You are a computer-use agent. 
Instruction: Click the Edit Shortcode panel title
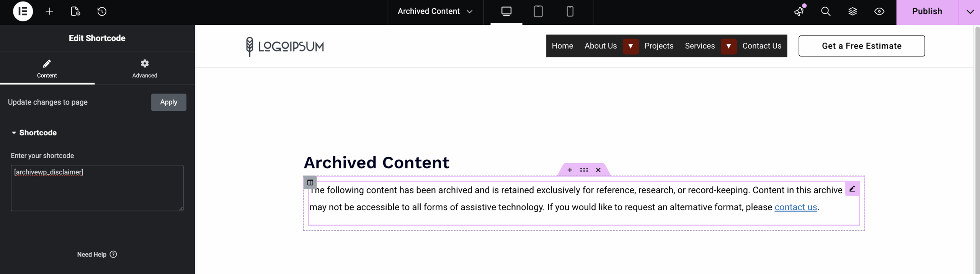(x=97, y=38)
